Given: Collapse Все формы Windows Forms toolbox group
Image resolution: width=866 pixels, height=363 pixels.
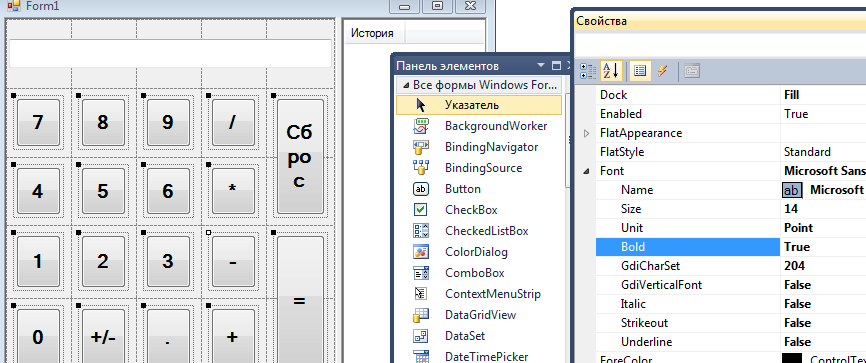Looking at the screenshot, I should 406,86.
